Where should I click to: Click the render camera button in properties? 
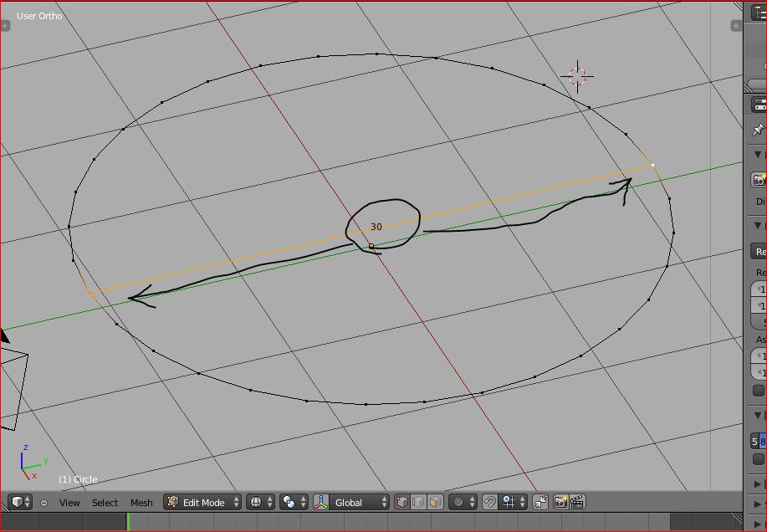point(759,180)
